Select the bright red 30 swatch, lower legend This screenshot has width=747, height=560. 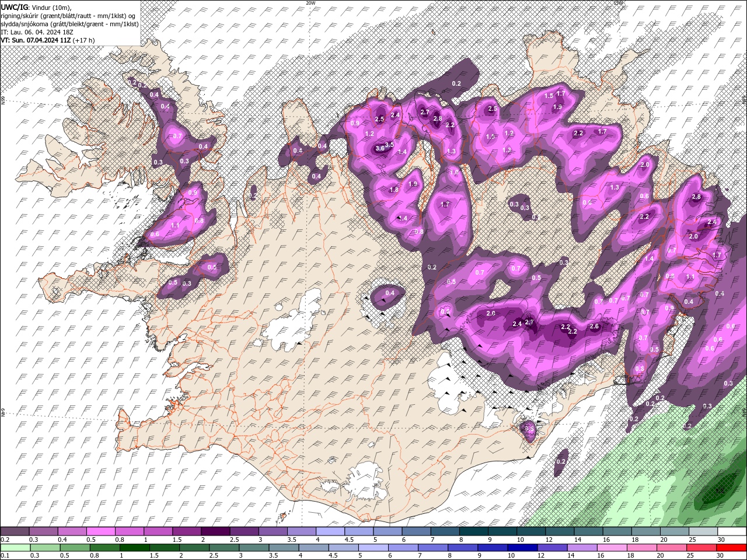(731, 548)
